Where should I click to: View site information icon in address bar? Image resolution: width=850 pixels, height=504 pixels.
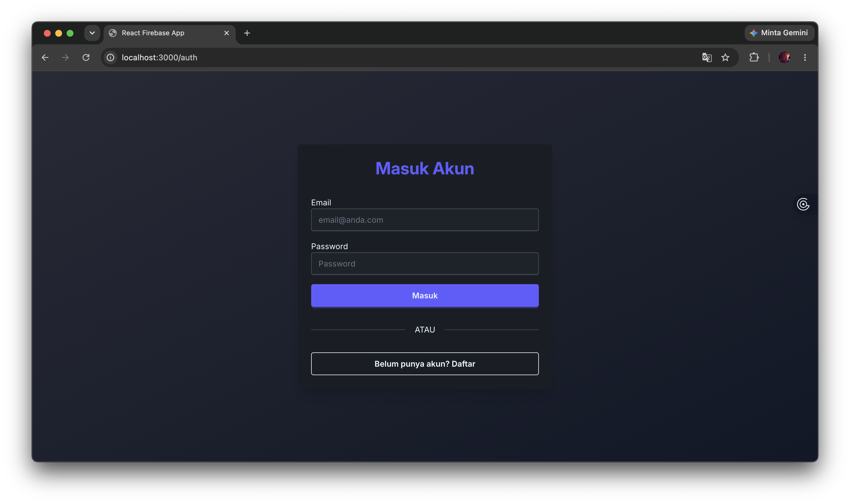[110, 57]
